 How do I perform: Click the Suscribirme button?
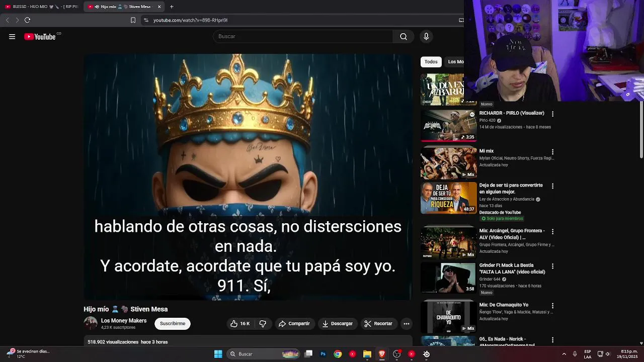point(173,324)
